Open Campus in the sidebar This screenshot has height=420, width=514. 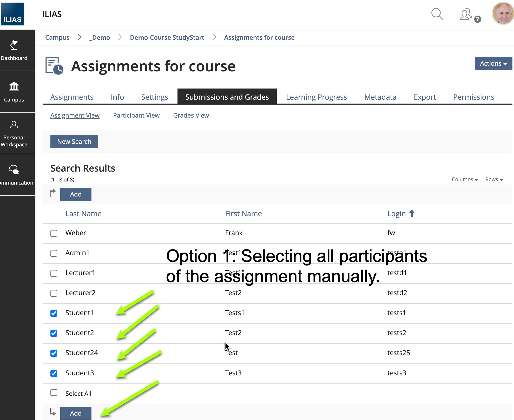[x=14, y=92]
